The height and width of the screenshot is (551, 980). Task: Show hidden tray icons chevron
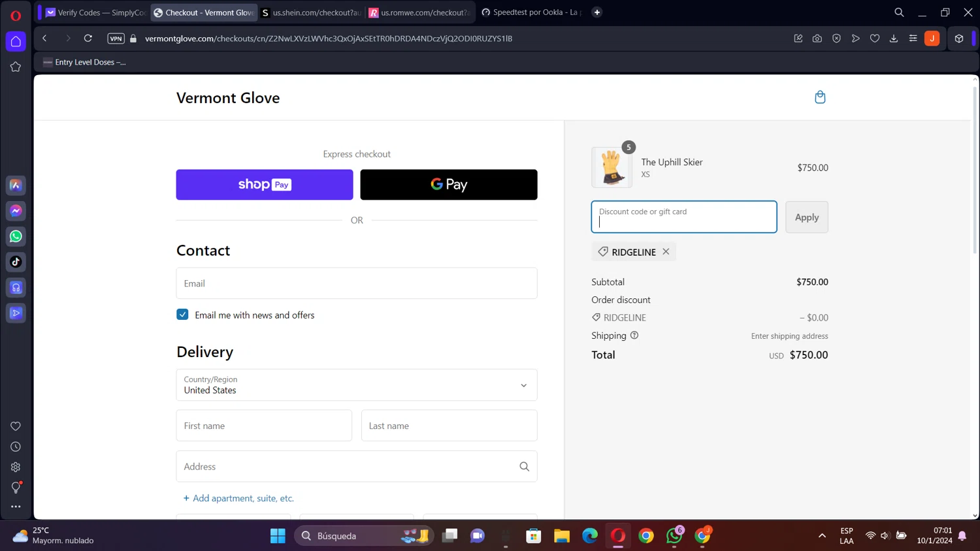click(x=822, y=536)
